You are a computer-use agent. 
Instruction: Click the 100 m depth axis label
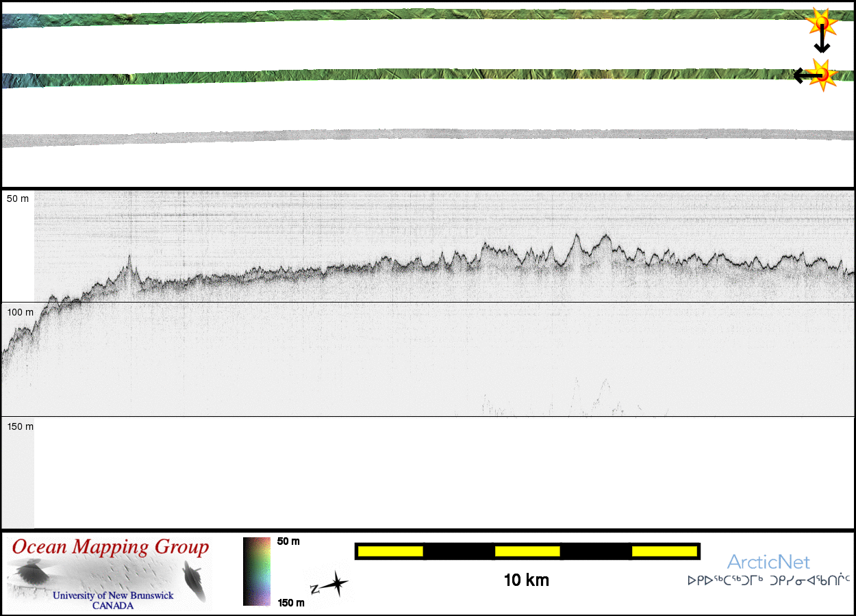pyautogui.click(x=20, y=312)
